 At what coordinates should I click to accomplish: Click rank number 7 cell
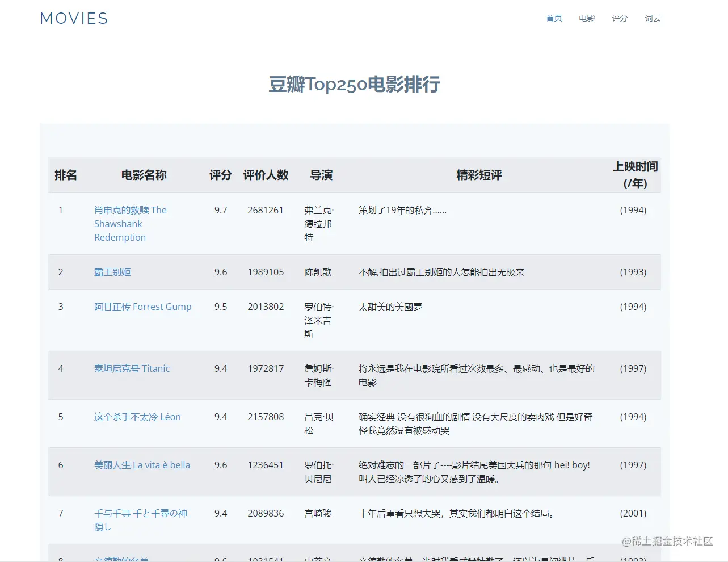[x=61, y=513]
